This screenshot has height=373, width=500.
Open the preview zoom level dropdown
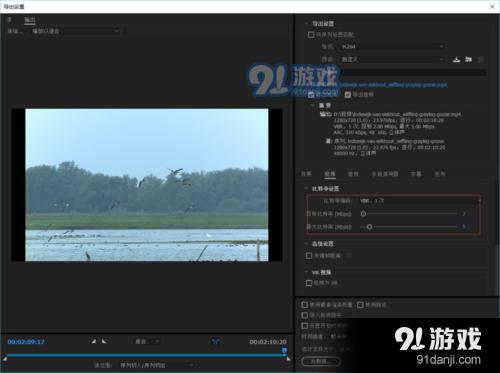click(147, 341)
